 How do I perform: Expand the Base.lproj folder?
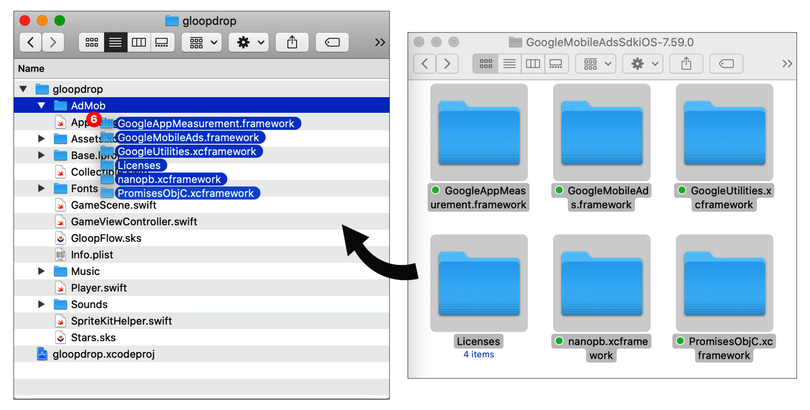coord(41,155)
